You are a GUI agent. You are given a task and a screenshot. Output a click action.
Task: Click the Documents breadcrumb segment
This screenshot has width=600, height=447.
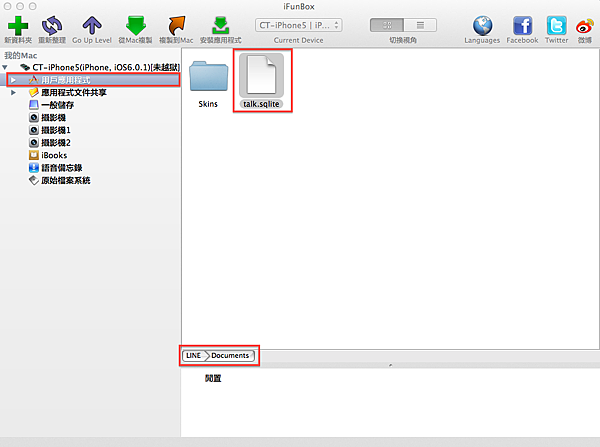tap(230, 356)
